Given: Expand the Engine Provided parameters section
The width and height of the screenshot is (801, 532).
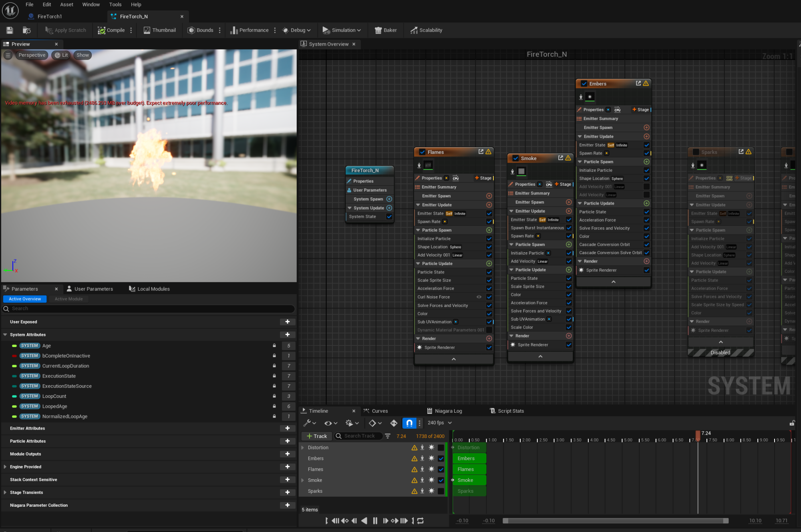Looking at the screenshot, I should tap(5, 467).
